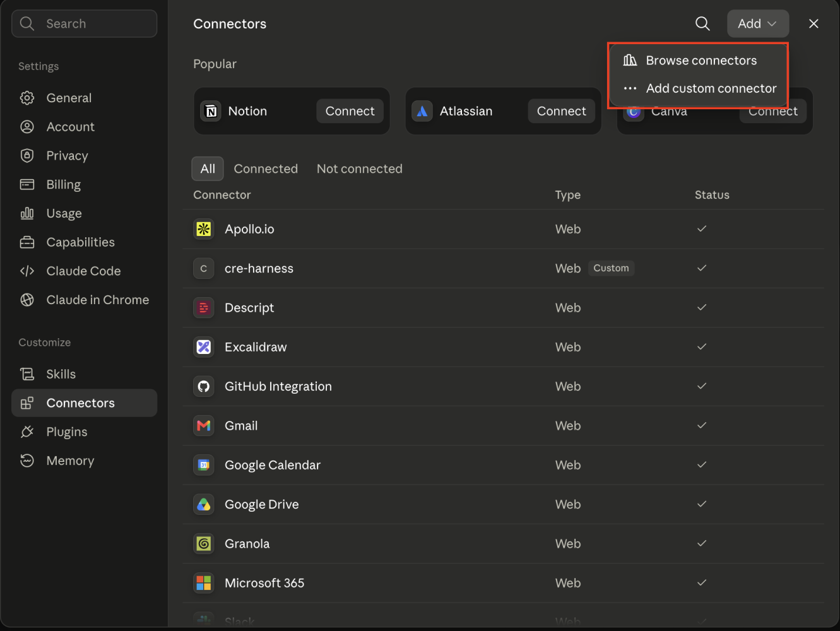Select the Connectors sidebar item
Screen dimensions: 840x631
pyautogui.click(x=85, y=403)
